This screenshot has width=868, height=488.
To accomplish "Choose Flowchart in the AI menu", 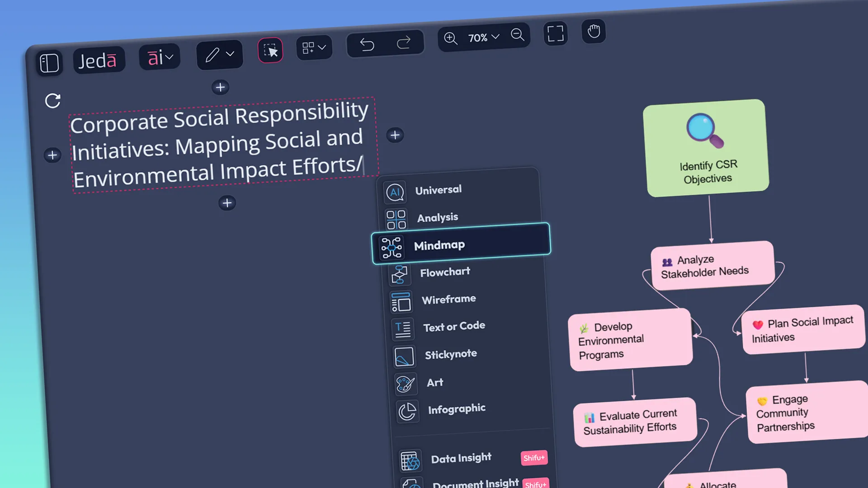I will coord(444,272).
